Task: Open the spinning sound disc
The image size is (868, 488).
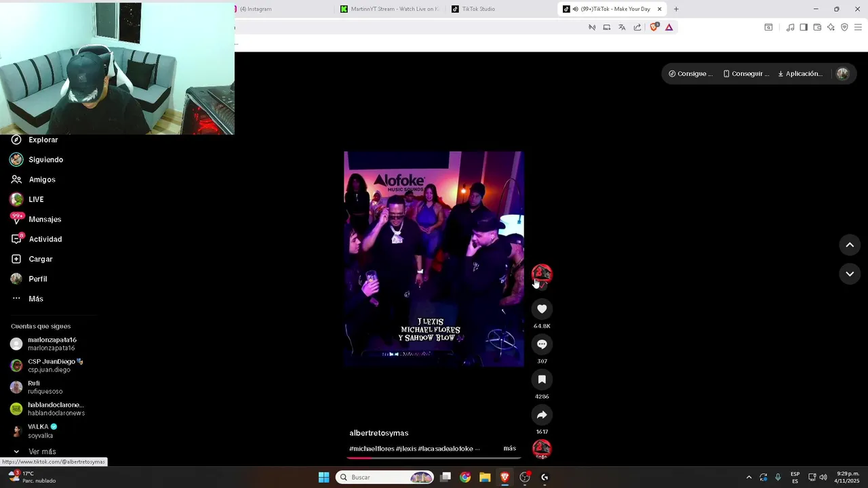Action: coord(542,449)
